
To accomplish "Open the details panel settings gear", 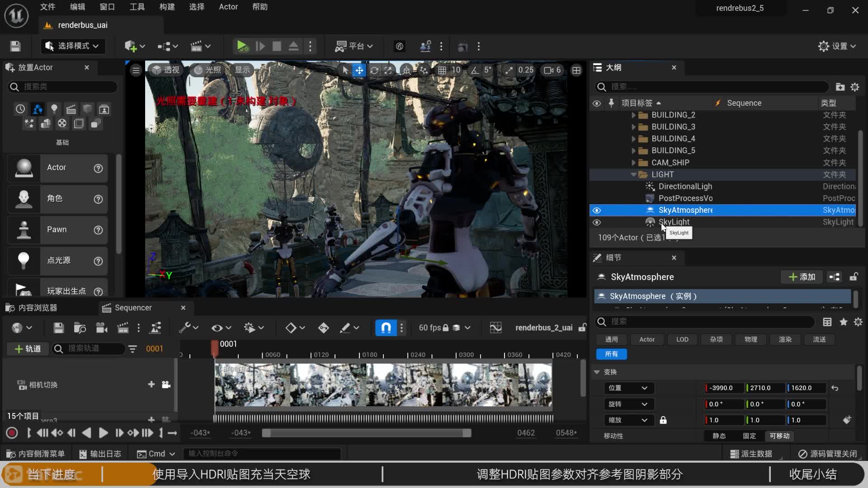I will click(858, 322).
